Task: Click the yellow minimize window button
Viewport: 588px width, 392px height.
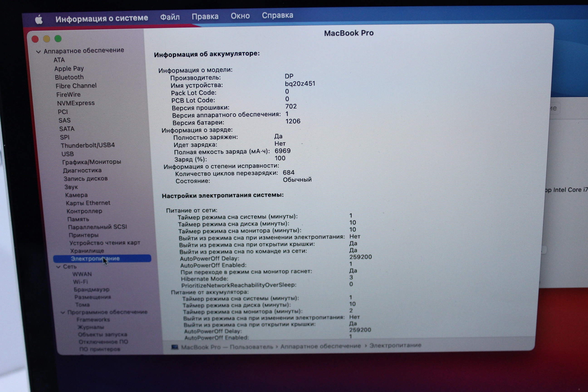Action: pos(47,39)
